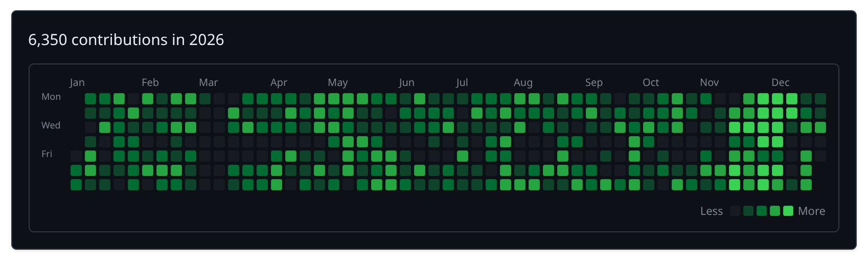Select the Dec month label
This screenshot has width=868, height=262.
pyautogui.click(x=781, y=82)
